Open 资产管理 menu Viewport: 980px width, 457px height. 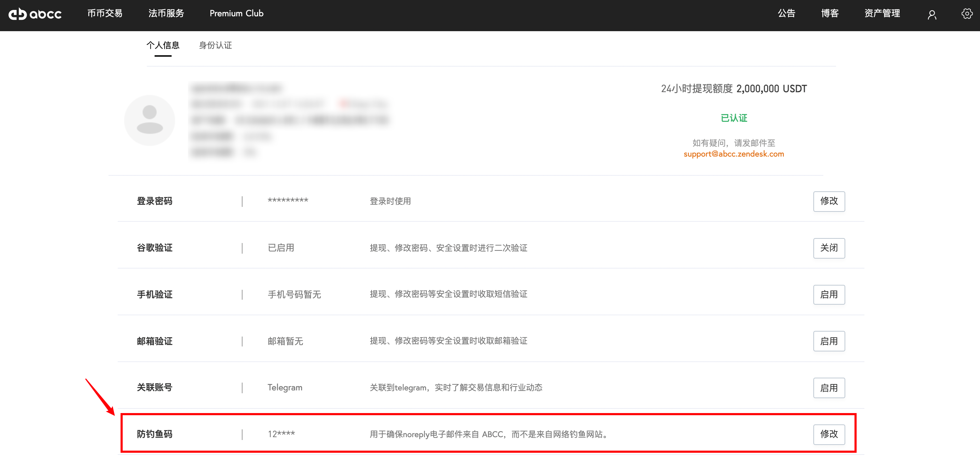pyautogui.click(x=882, y=13)
